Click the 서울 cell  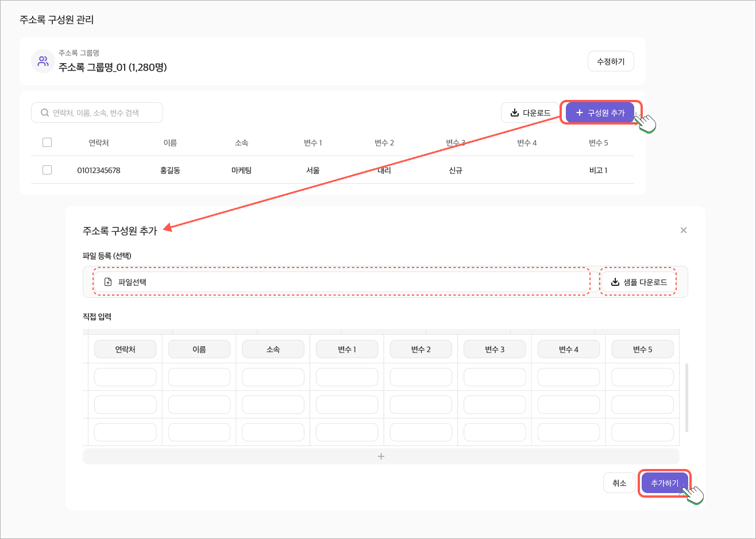pyautogui.click(x=313, y=170)
